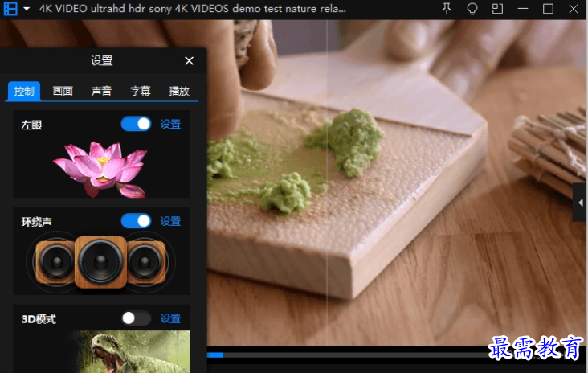The width and height of the screenshot is (588, 373).
Task: Switch to mini player mode
Action: [x=497, y=9]
